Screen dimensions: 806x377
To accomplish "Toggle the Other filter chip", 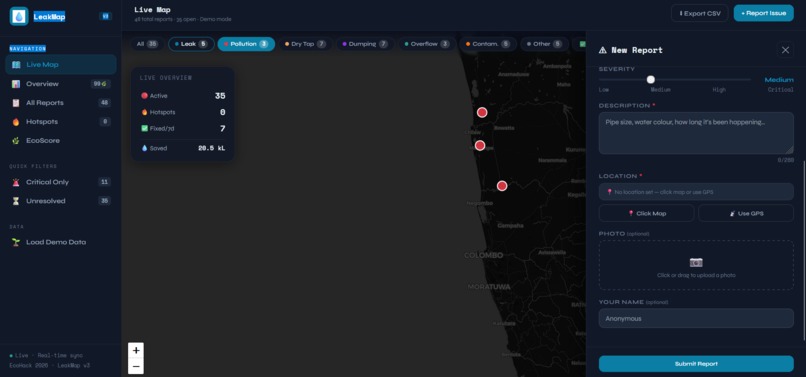I will pos(544,44).
